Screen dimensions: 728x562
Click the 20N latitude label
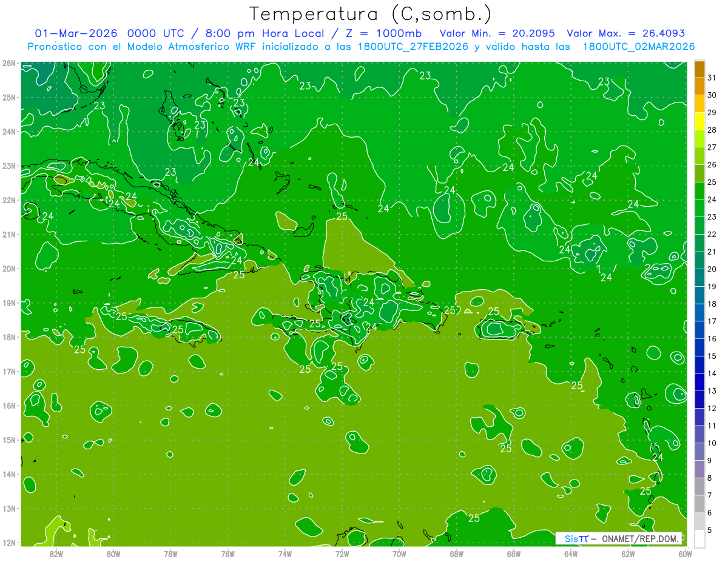coord(8,269)
